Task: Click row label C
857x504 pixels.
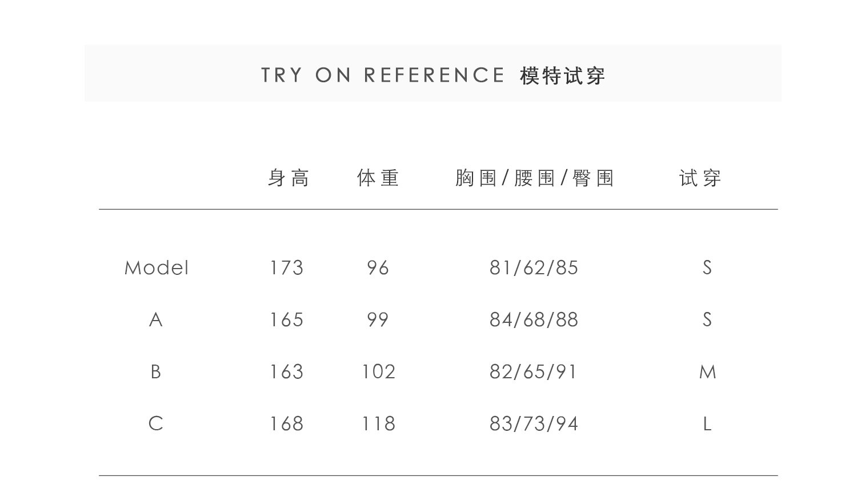Action: [155, 424]
